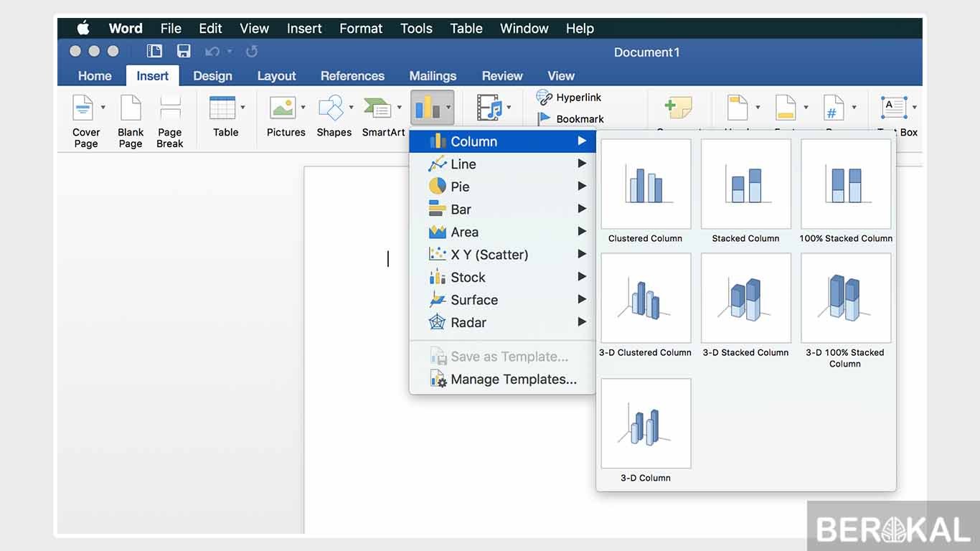Pick the 3-D Clustered Column chart
Viewport: 980px width, 551px height.
(646, 298)
